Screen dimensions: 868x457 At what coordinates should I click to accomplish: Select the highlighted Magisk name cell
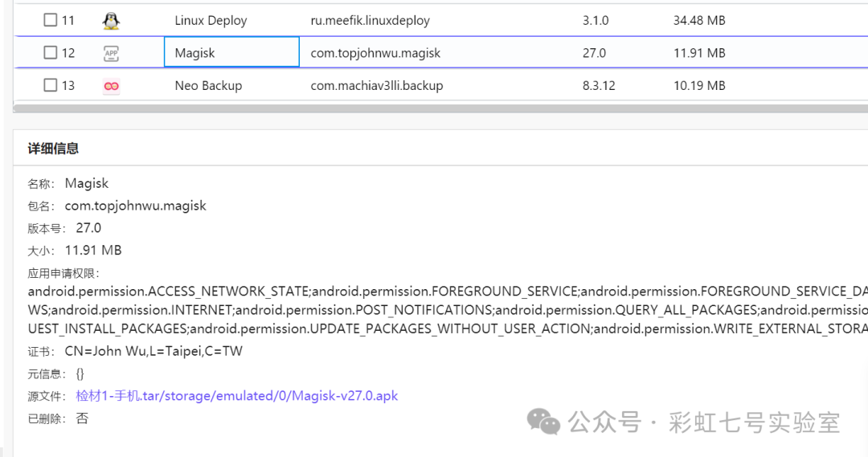232,52
